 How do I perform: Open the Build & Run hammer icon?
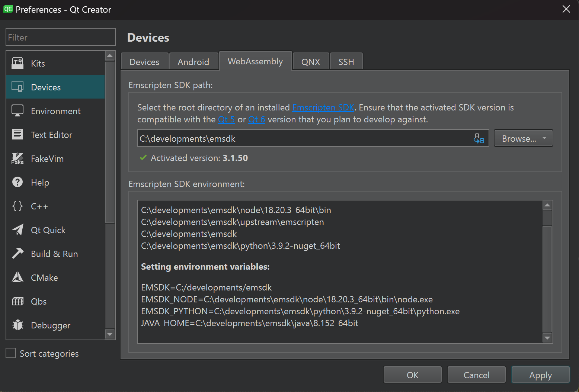click(x=17, y=254)
